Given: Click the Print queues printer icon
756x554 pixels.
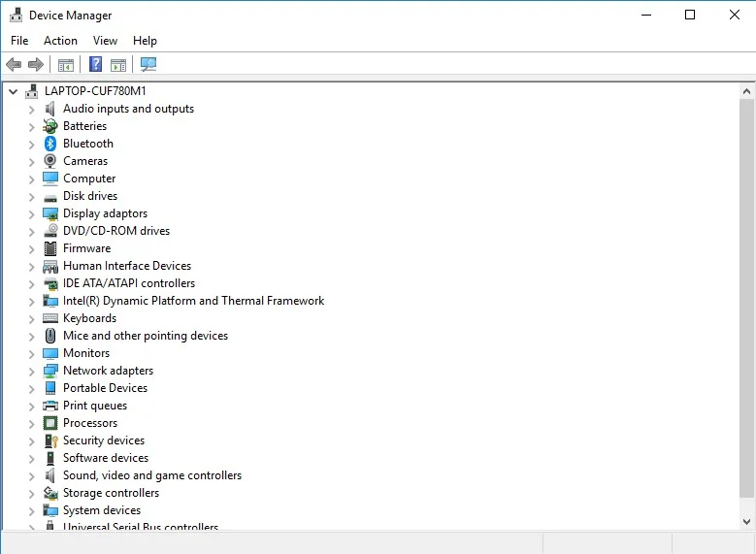Looking at the screenshot, I should [x=50, y=406].
